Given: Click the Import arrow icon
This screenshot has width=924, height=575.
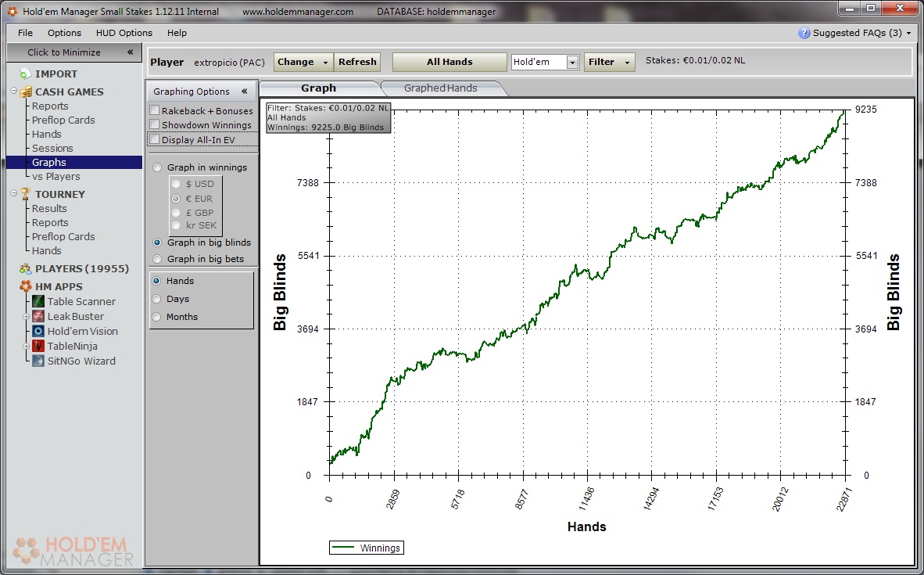Looking at the screenshot, I should [x=24, y=74].
